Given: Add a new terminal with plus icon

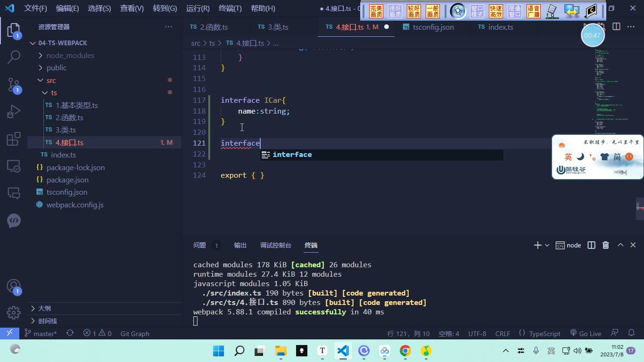Looking at the screenshot, I should 537,245.
